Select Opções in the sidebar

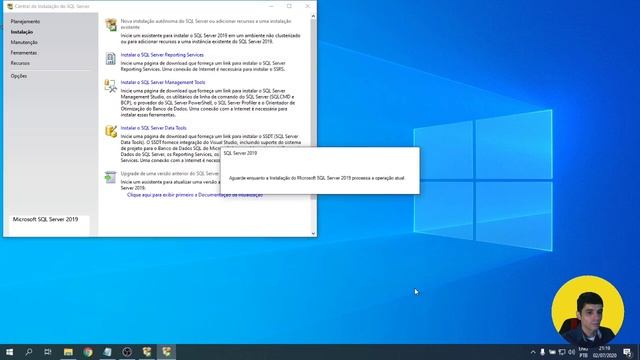point(19,76)
